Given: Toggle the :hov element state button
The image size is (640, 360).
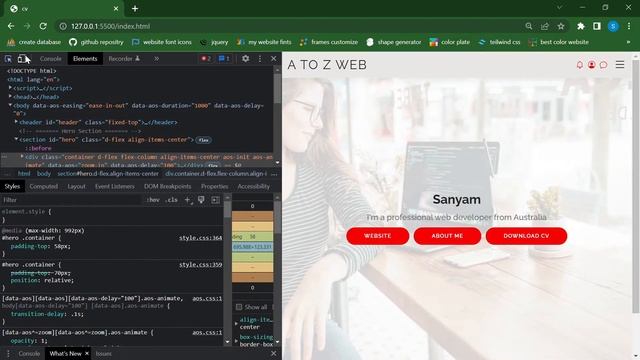Looking at the screenshot, I should (x=153, y=200).
